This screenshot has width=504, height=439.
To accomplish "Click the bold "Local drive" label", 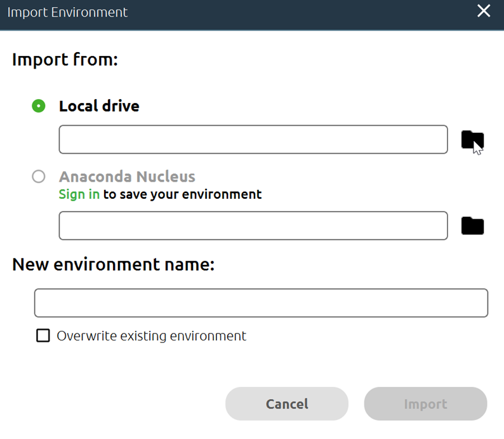I will (x=99, y=106).
